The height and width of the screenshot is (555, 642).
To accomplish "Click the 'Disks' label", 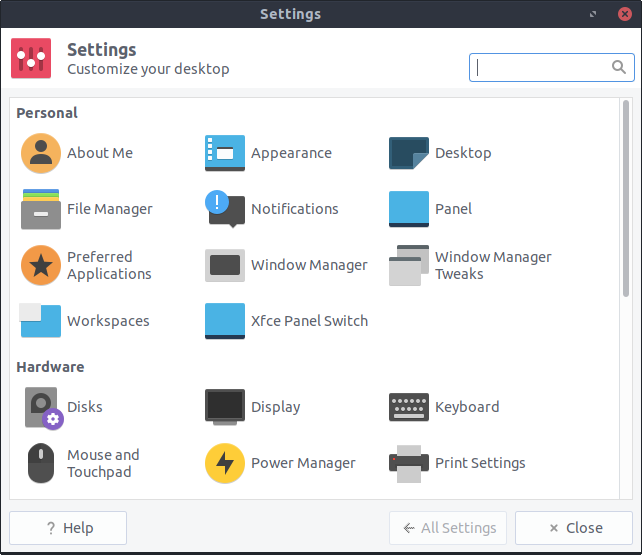I will click(85, 407).
